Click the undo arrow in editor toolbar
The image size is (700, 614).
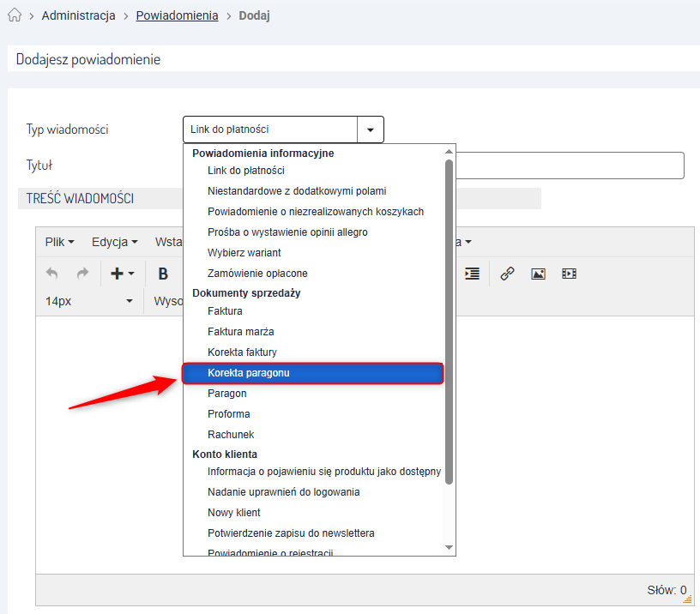pyautogui.click(x=52, y=274)
